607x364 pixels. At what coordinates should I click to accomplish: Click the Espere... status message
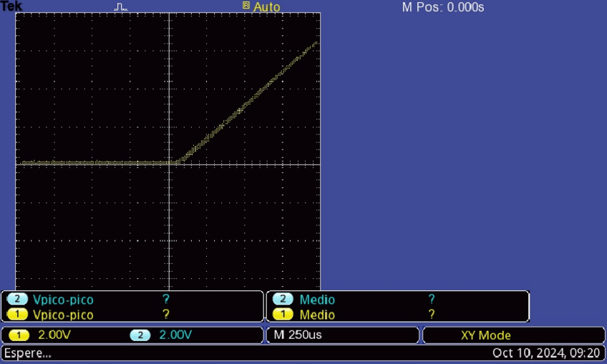coord(28,353)
